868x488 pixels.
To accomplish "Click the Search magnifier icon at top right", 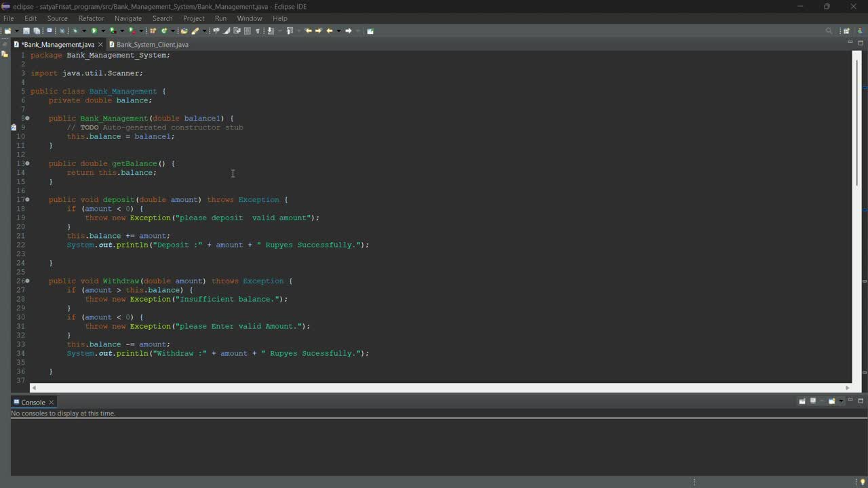I will (x=829, y=30).
